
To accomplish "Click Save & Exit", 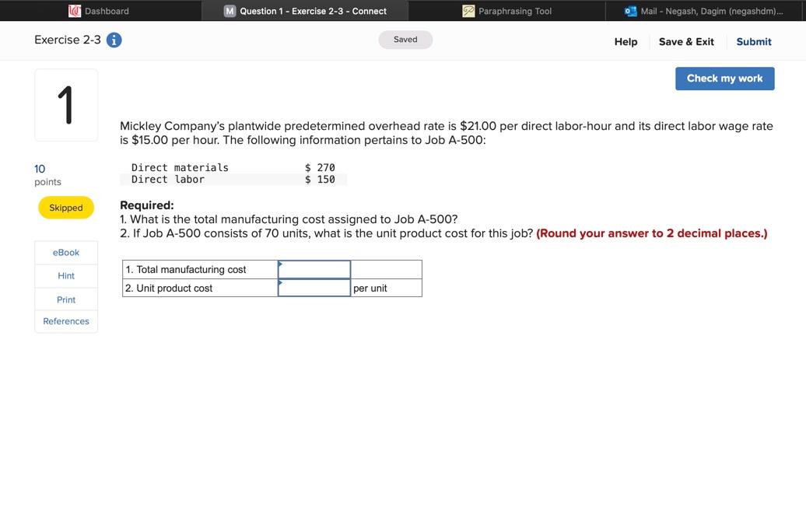I will (685, 41).
